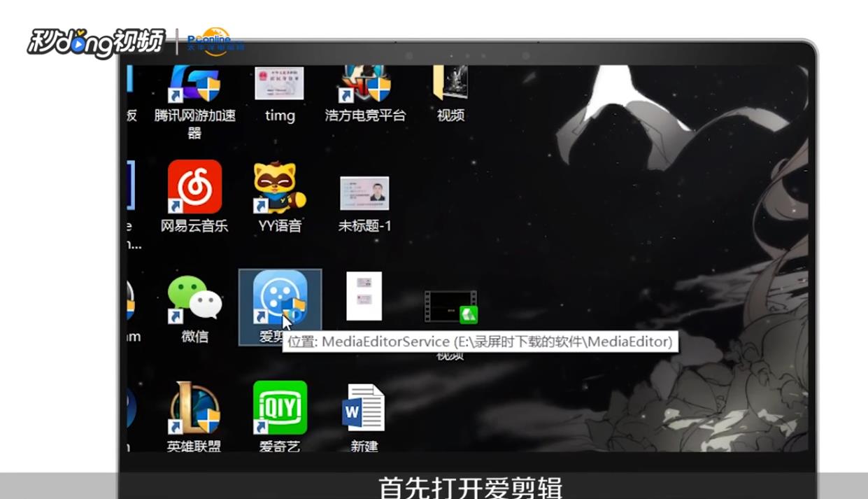868x499 pixels.
Task: Open the 腾讯网游加速器 desktop shortcut
Action: coord(195,83)
